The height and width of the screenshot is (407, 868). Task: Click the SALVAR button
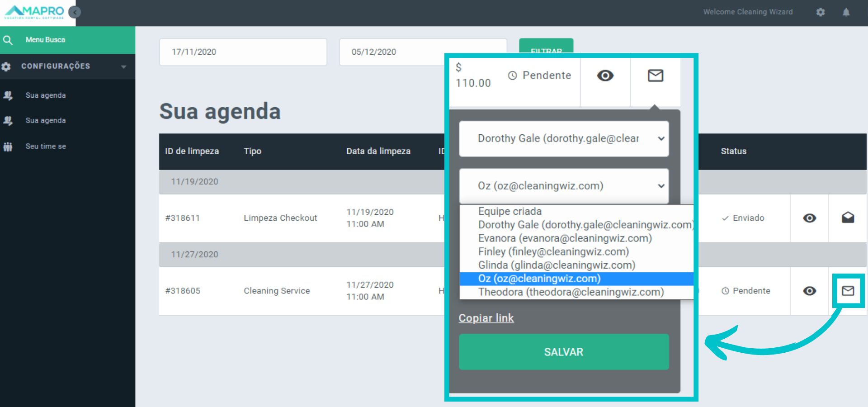click(564, 352)
